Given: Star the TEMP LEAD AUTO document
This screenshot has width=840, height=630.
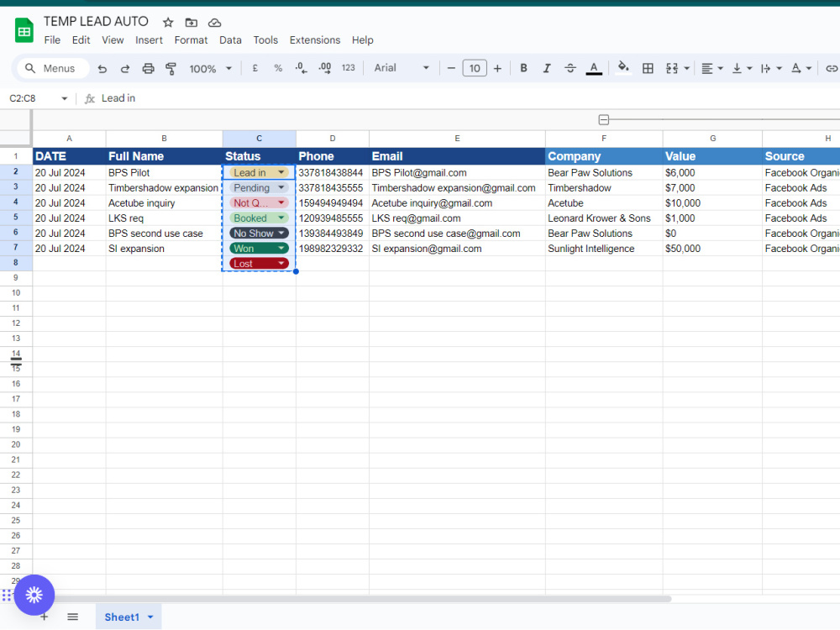Looking at the screenshot, I should coord(168,23).
